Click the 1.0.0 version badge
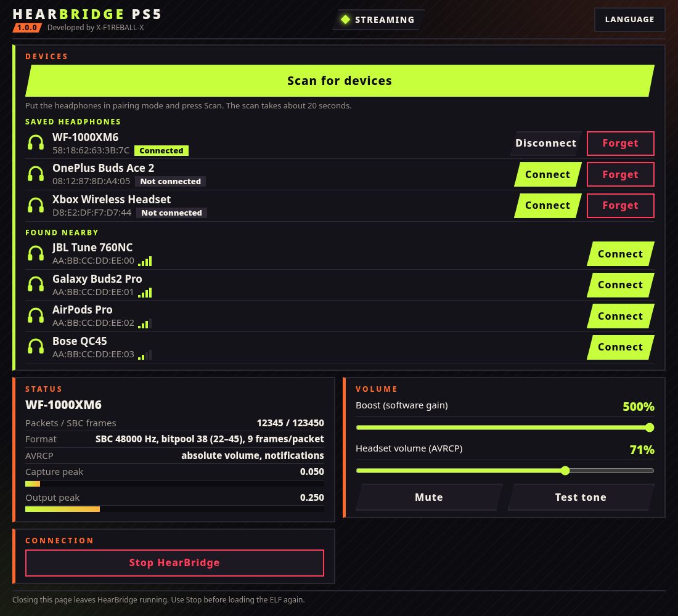 pos(27,28)
